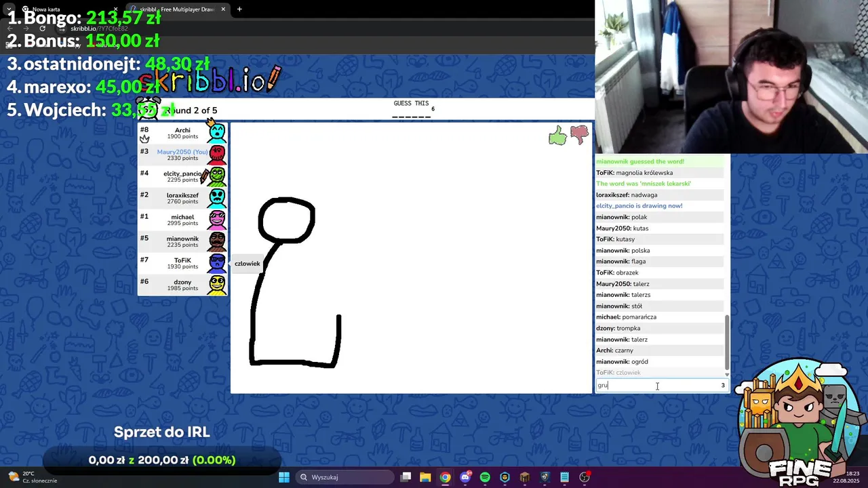Click chat message 'mianownik guessed the word!'
Screen dimensions: 868x488
[640, 161]
